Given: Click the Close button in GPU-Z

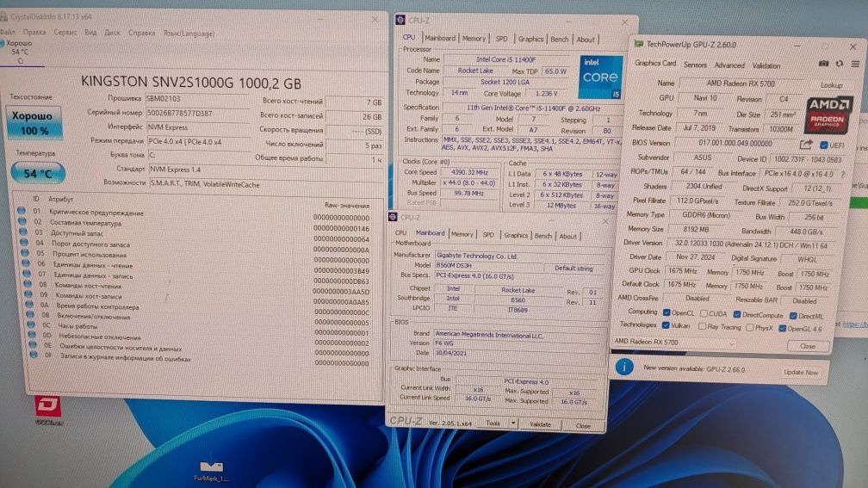Looking at the screenshot, I should point(807,346).
